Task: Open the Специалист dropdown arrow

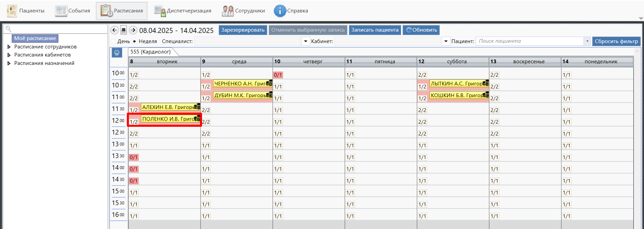Action: pos(305,41)
